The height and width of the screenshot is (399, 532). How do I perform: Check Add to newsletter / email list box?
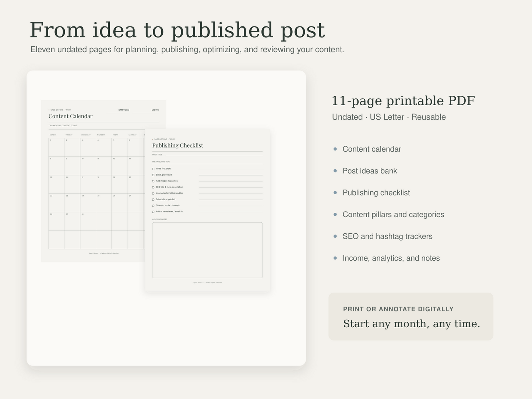153,212
